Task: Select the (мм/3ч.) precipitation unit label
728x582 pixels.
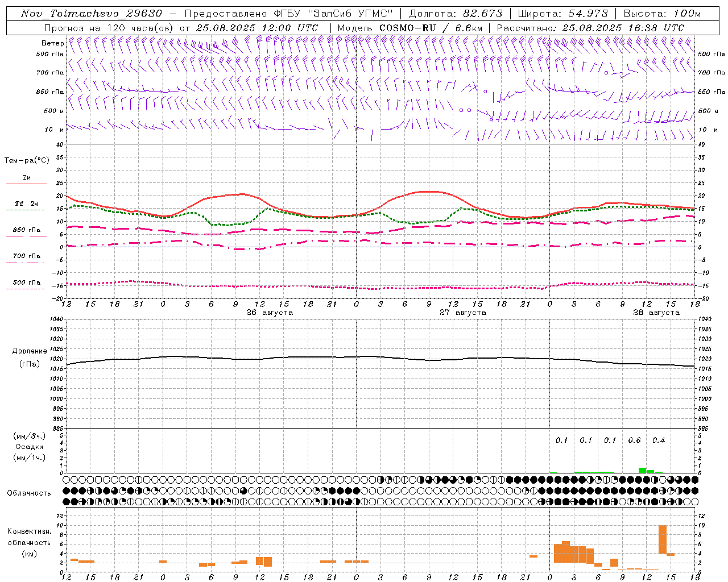Action: tap(30, 436)
